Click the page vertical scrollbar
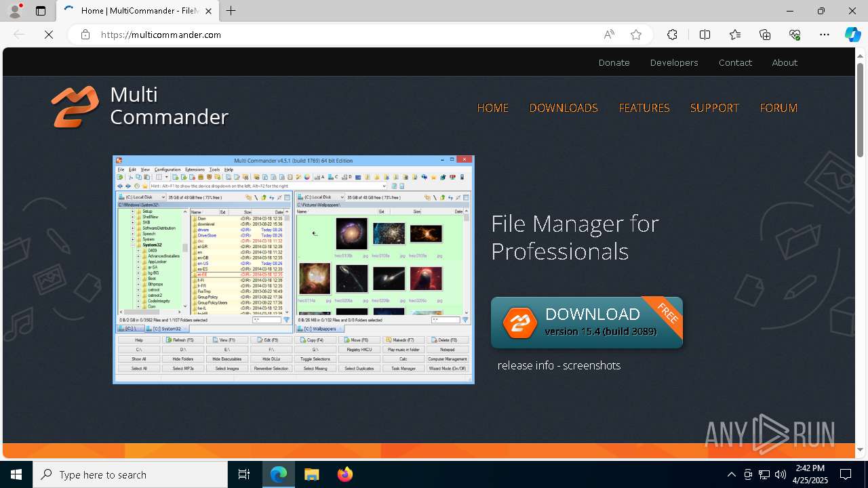Viewport: 868px width, 488px height. pos(860,108)
